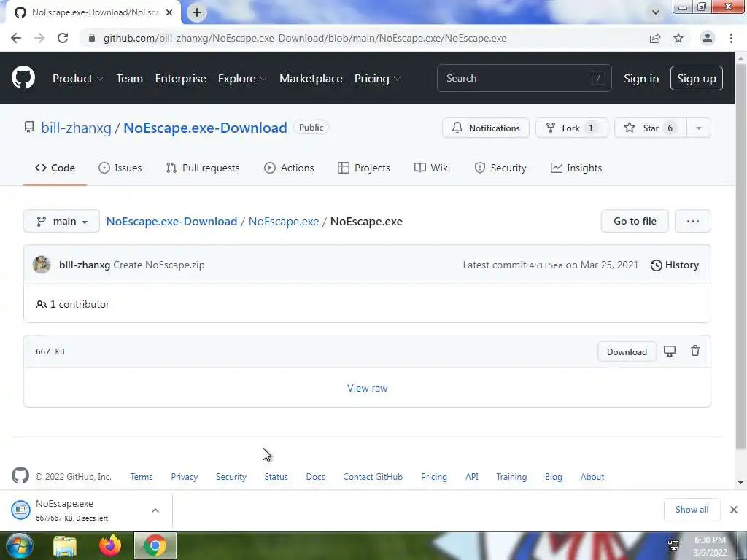
Task: Click the browser address bar URL
Action: [305, 38]
